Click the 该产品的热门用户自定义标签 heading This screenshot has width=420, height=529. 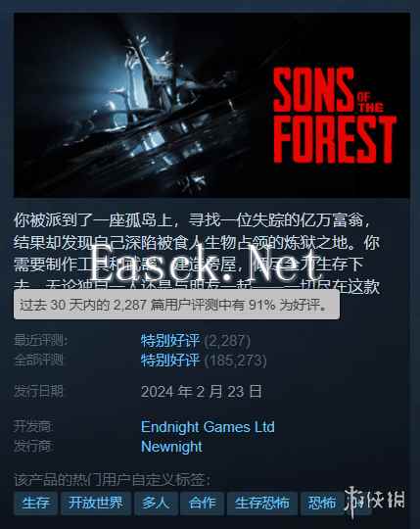point(113,480)
